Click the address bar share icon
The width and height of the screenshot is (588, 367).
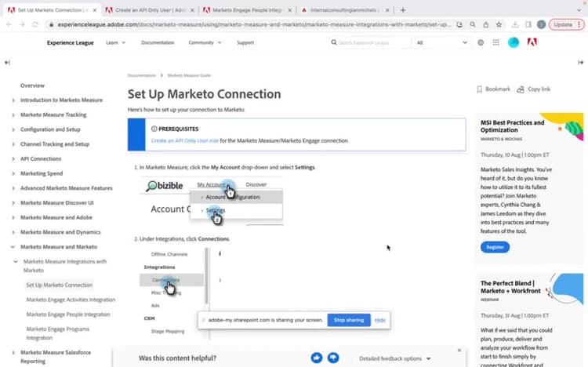tap(485, 24)
